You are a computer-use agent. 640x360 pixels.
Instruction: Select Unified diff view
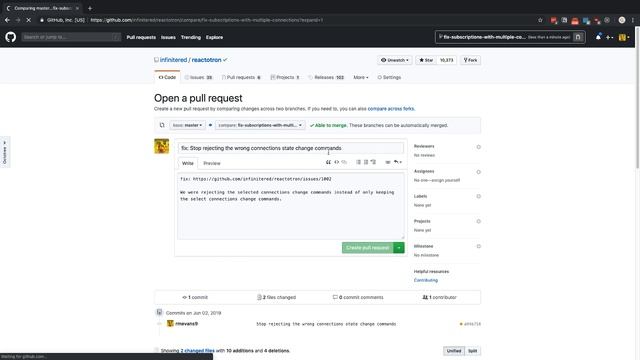pyautogui.click(x=453, y=351)
